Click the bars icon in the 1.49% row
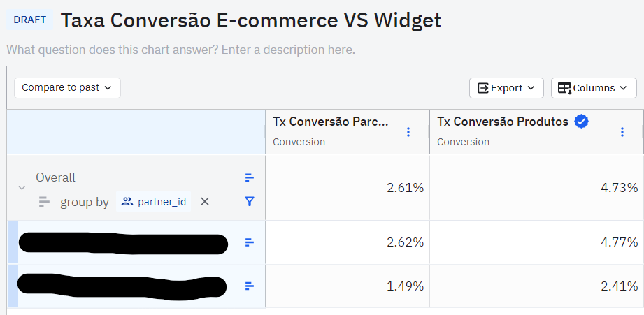The width and height of the screenshot is (644, 315). [250, 286]
